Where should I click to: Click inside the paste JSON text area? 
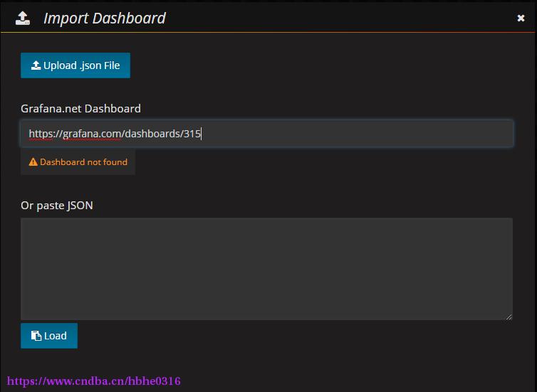point(267,269)
